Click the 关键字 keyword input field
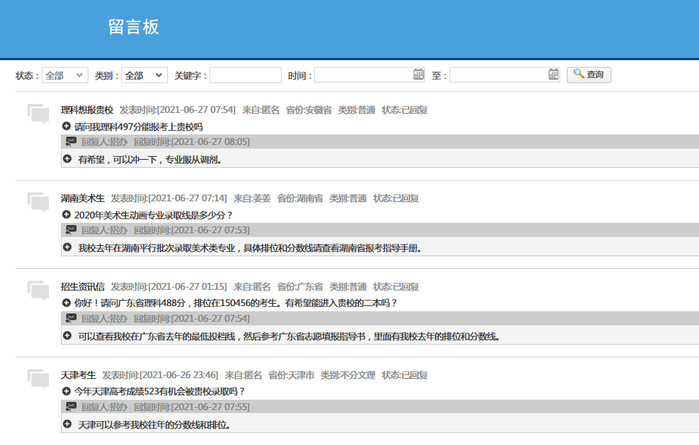Screen dimensions: 699x445 pos(245,75)
